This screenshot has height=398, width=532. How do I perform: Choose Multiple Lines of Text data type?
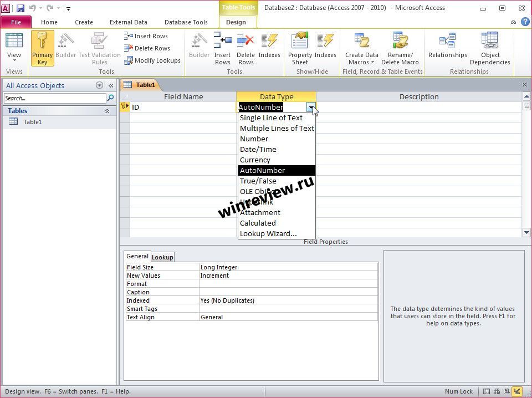pyautogui.click(x=277, y=128)
